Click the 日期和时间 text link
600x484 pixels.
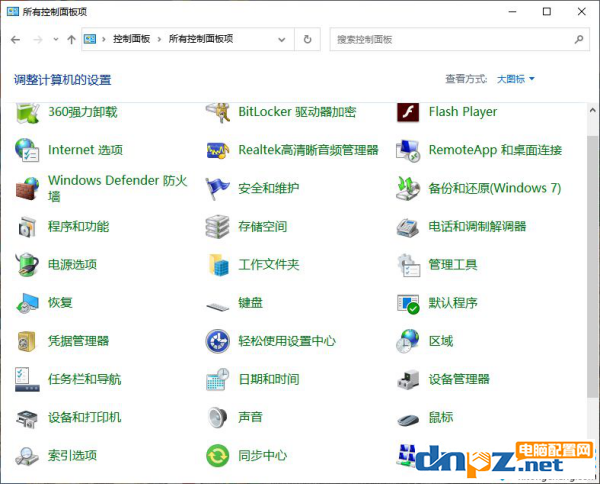pyautogui.click(x=269, y=379)
